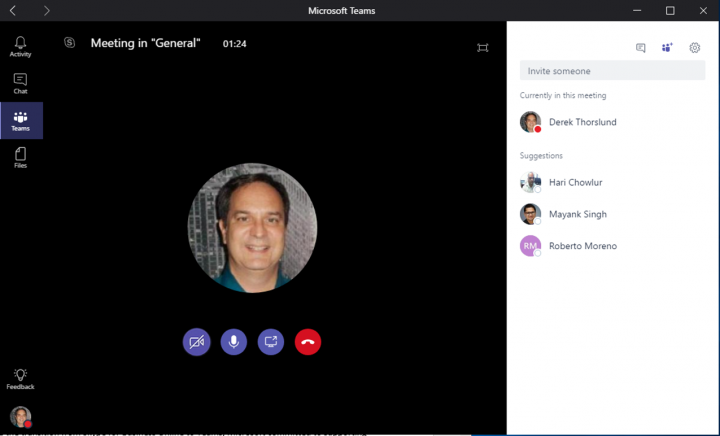Screen dimensions: 720x436
Task: Go to the Teams tab
Action: point(21,121)
